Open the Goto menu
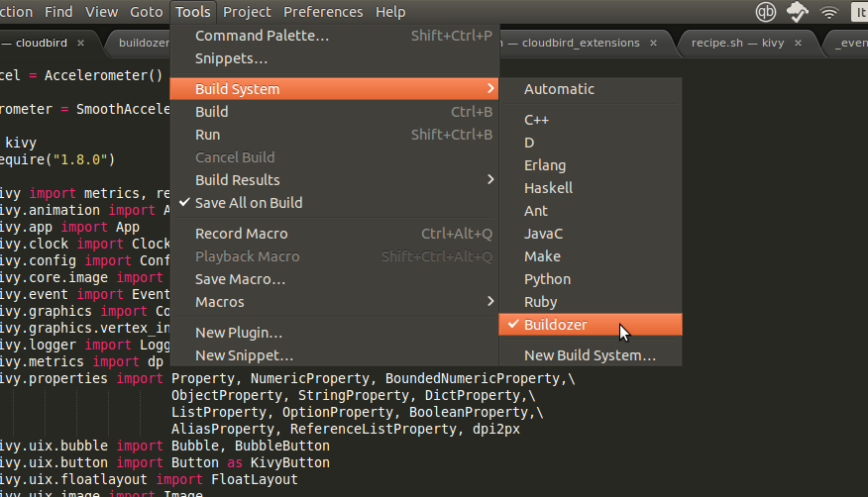Image resolution: width=868 pixels, height=497 pixels. pyautogui.click(x=146, y=12)
